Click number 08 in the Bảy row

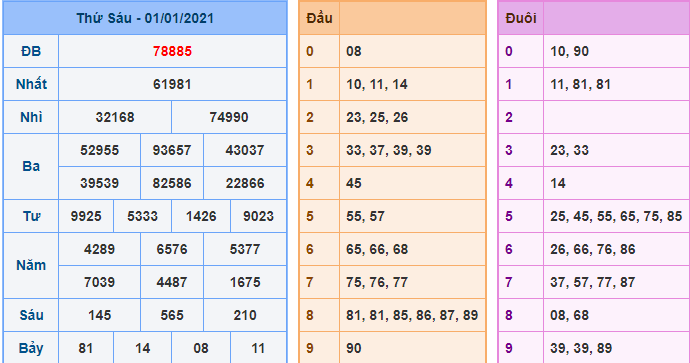pos(201,348)
